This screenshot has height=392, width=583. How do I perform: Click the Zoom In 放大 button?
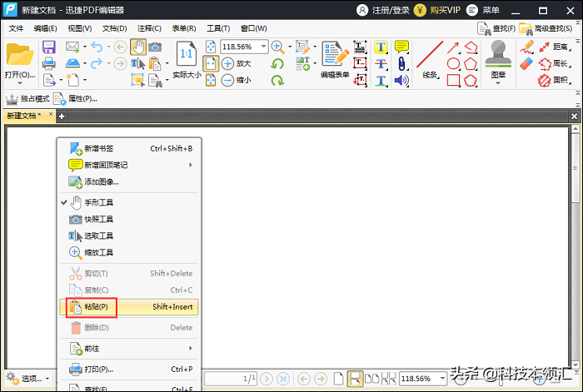237,63
